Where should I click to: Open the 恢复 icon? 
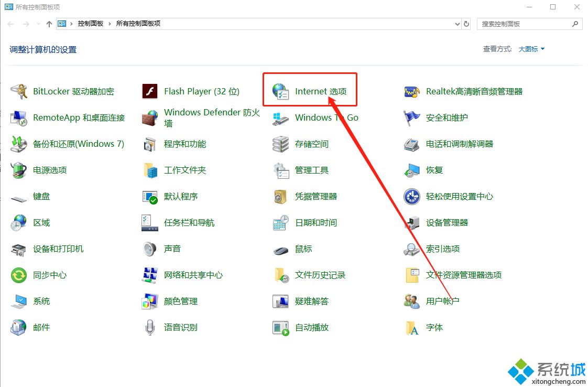pyautogui.click(x=412, y=170)
